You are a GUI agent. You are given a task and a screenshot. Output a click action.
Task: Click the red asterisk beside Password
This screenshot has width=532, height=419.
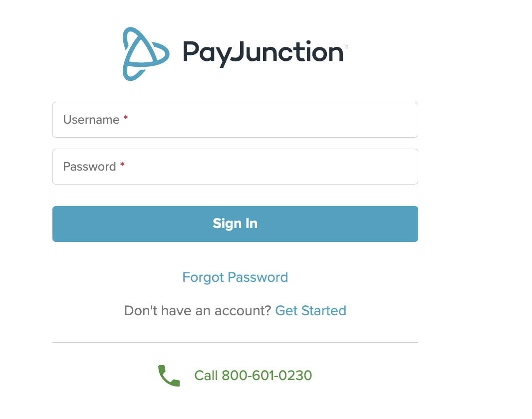[122, 166]
